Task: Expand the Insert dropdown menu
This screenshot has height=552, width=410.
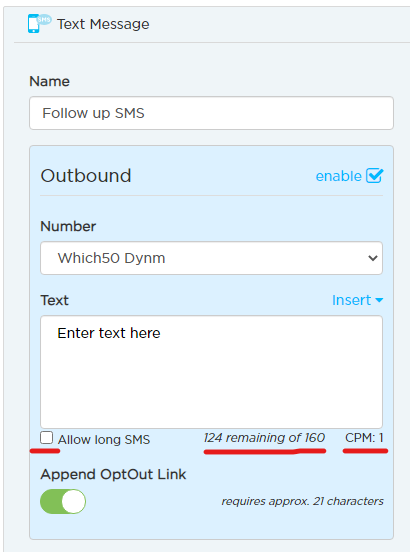Action: [x=357, y=300]
